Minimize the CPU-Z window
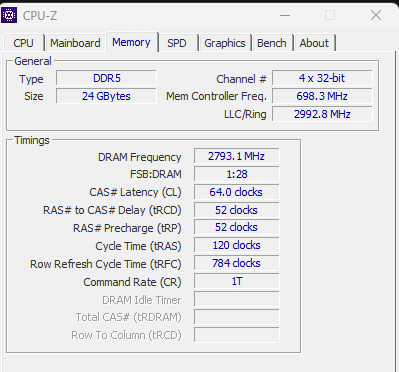Image resolution: width=399 pixels, height=372 pixels. coord(285,15)
